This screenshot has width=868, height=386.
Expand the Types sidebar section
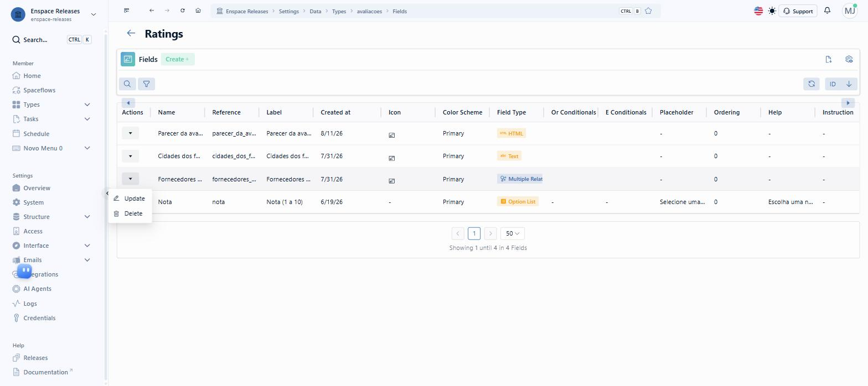87,105
